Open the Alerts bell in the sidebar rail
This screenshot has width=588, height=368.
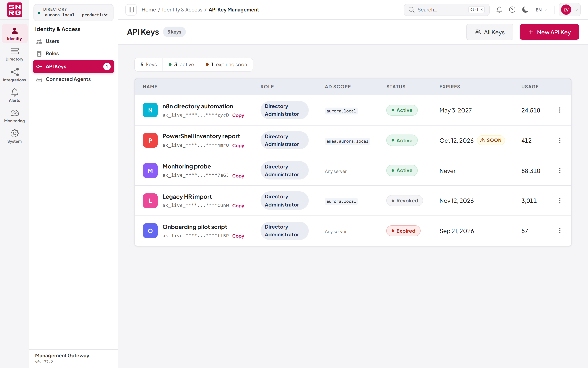tap(14, 95)
